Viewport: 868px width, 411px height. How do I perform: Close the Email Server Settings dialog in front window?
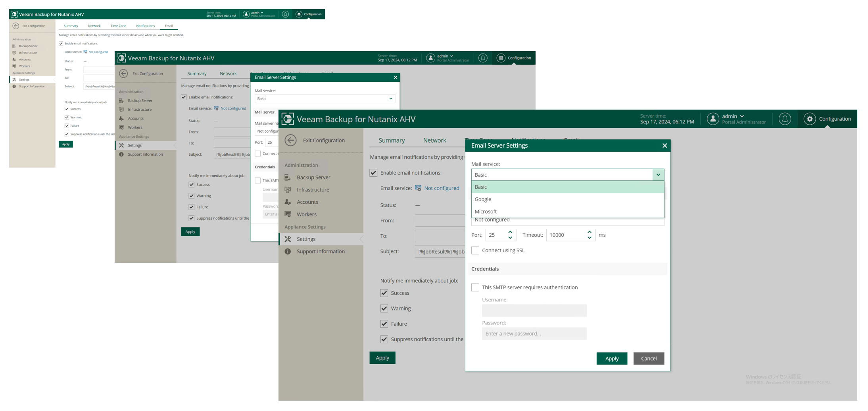pos(664,146)
